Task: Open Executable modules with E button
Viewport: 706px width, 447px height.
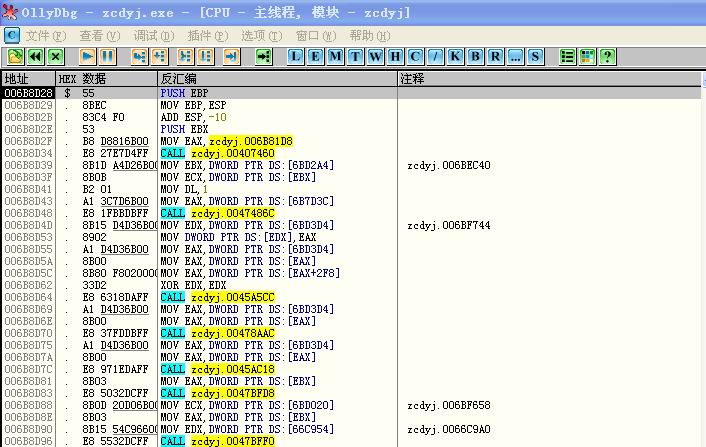Action: 315,57
